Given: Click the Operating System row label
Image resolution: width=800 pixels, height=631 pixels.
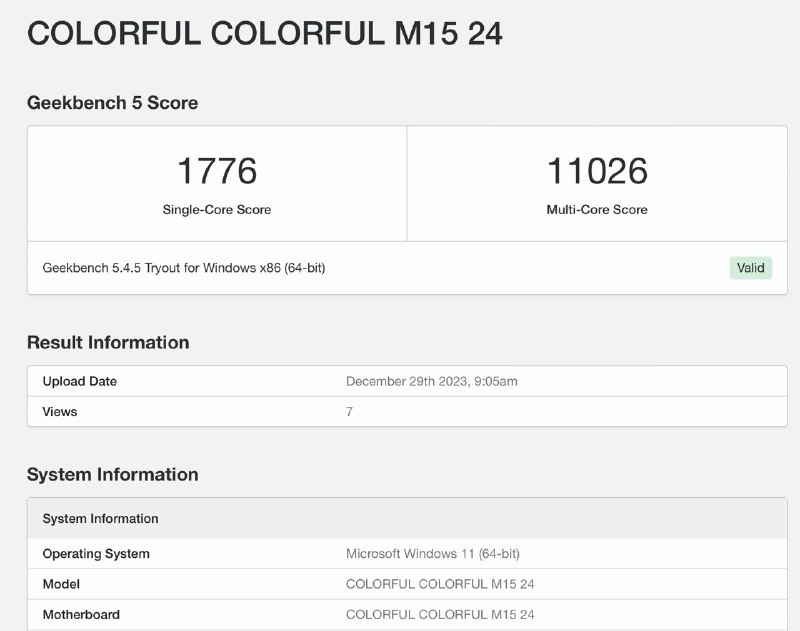Looking at the screenshot, I should coord(96,554).
